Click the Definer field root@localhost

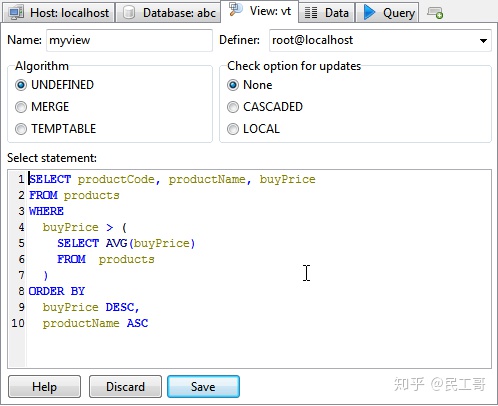[380, 40]
